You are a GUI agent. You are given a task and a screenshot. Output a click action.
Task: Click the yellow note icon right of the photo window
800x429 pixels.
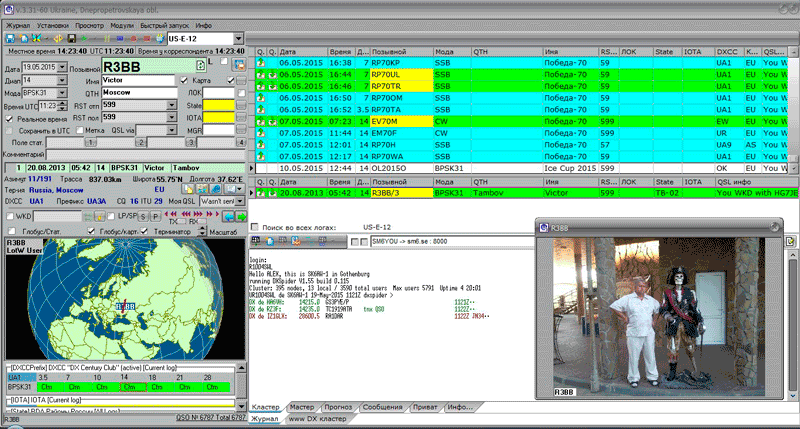790,240
